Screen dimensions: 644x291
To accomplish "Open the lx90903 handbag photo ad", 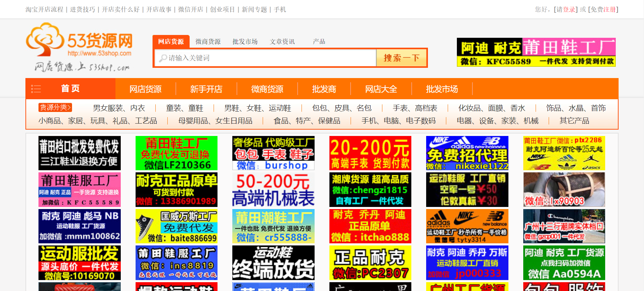I will pos(564,190).
